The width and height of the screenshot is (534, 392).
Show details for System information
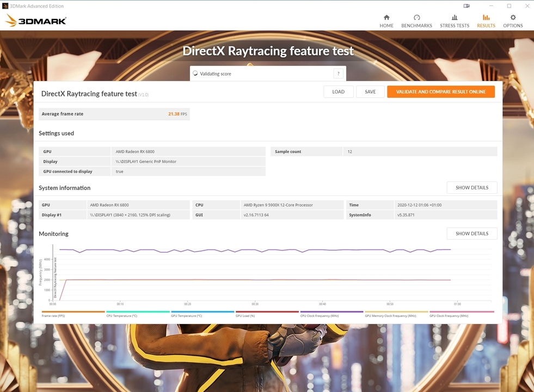(472, 188)
